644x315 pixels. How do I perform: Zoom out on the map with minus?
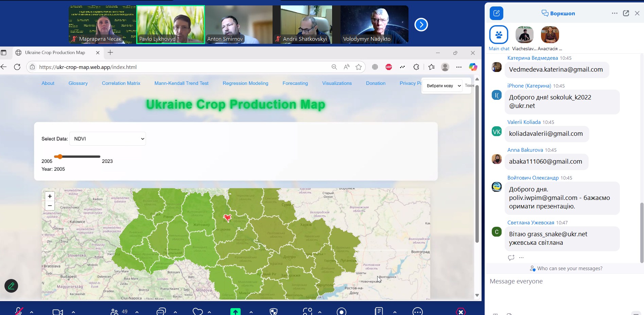click(x=50, y=205)
